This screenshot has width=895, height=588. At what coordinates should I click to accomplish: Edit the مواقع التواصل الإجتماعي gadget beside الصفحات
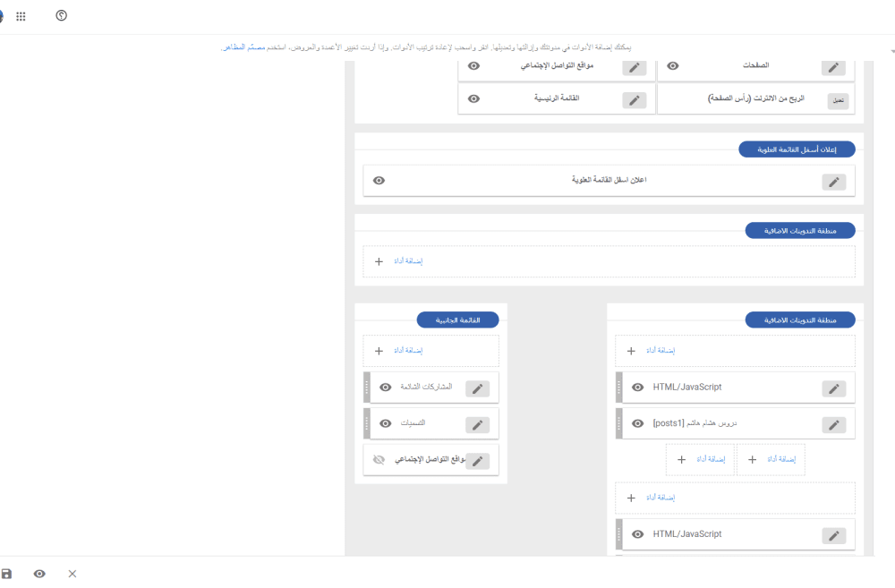click(634, 67)
